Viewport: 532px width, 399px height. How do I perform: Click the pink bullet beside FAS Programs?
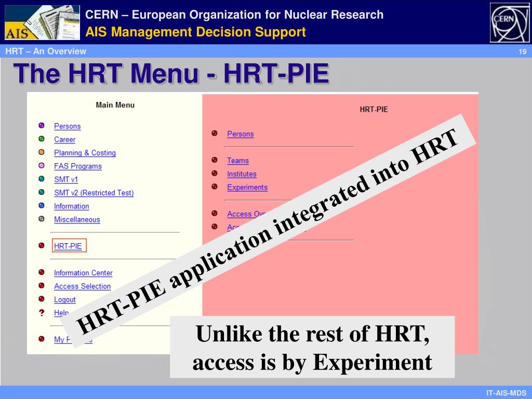coord(42,166)
